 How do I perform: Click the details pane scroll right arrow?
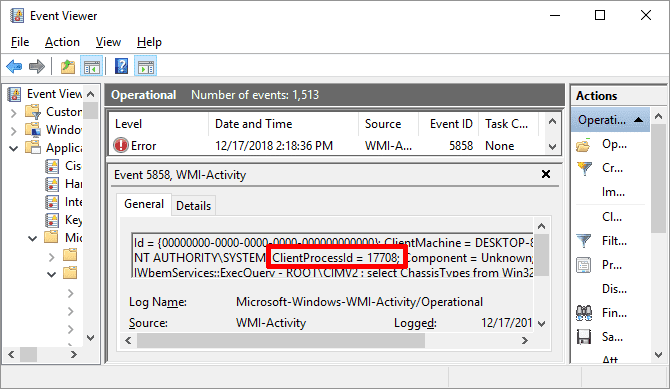(x=525, y=341)
